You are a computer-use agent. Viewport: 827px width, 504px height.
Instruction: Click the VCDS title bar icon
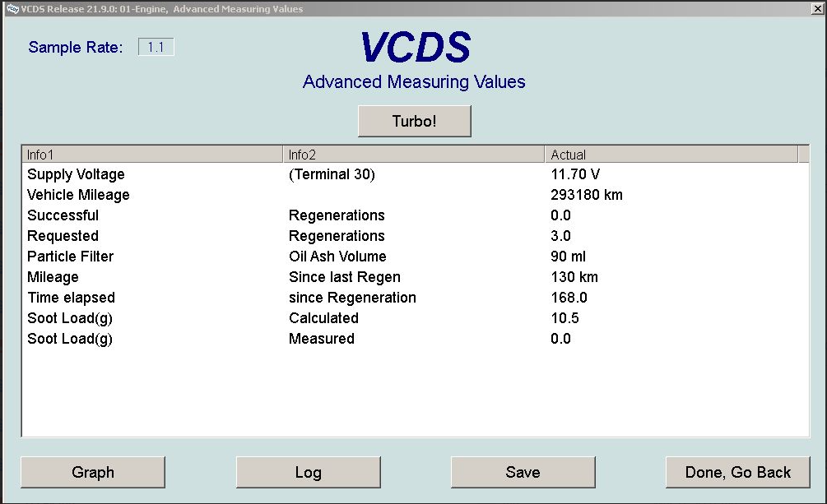pyautogui.click(x=12, y=8)
